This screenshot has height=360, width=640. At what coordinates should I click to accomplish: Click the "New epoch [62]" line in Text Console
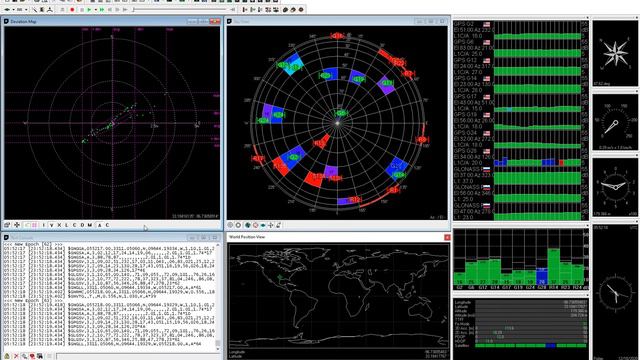click(x=34, y=244)
